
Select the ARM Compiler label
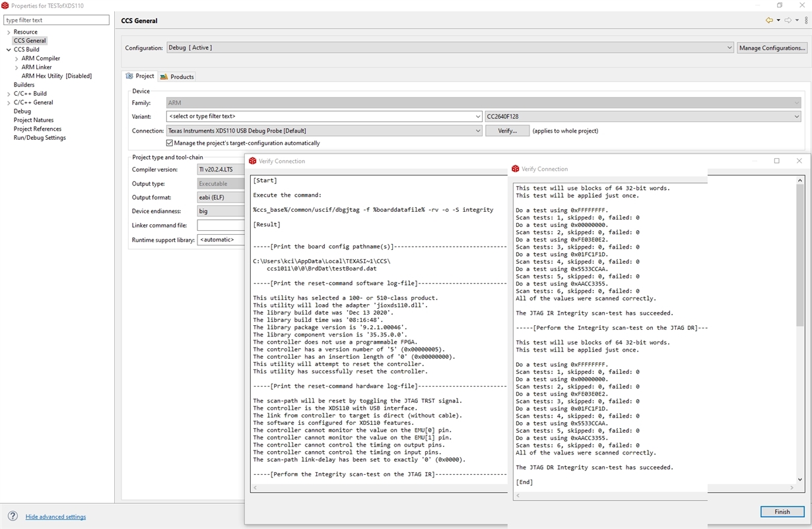(40, 58)
